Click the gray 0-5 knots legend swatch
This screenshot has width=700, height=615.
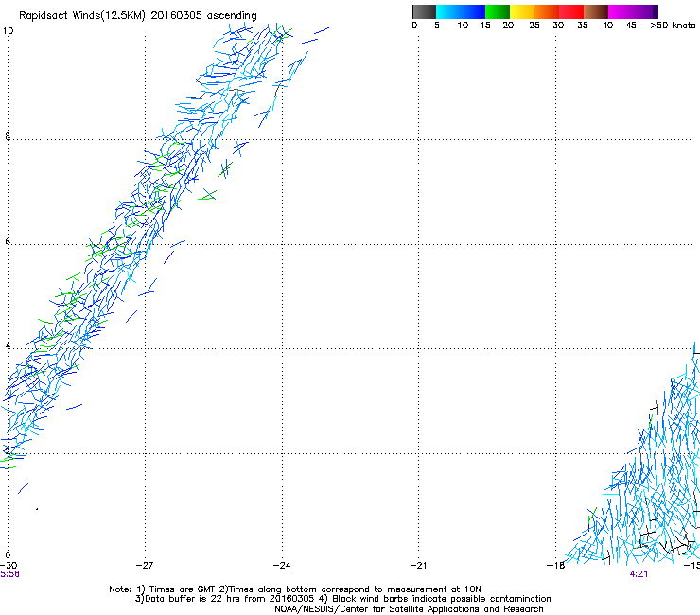click(424, 11)
